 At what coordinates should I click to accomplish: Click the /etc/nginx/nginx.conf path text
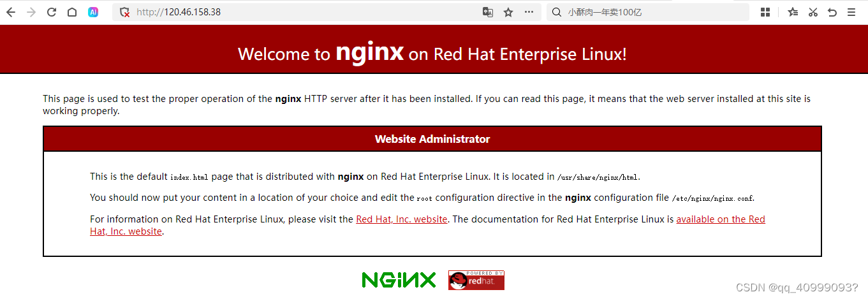point(713,198)
